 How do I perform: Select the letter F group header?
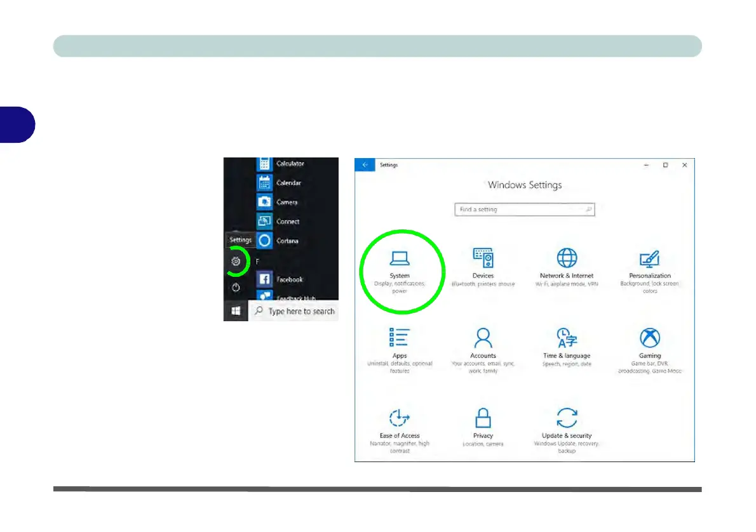(257, 262)
